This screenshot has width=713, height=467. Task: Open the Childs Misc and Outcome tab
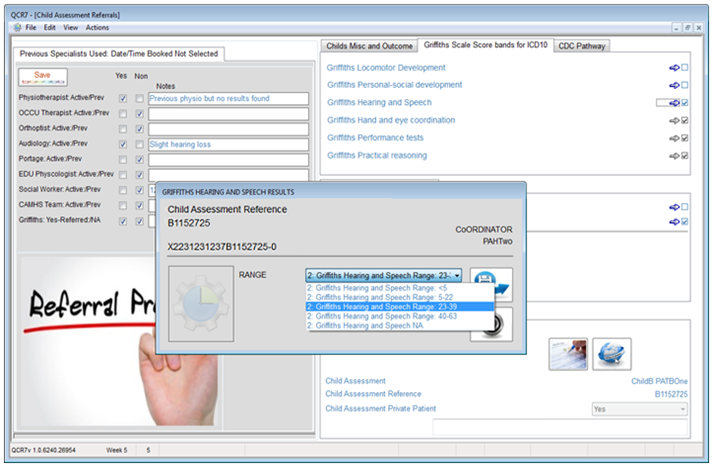click(x=367, y=46)
